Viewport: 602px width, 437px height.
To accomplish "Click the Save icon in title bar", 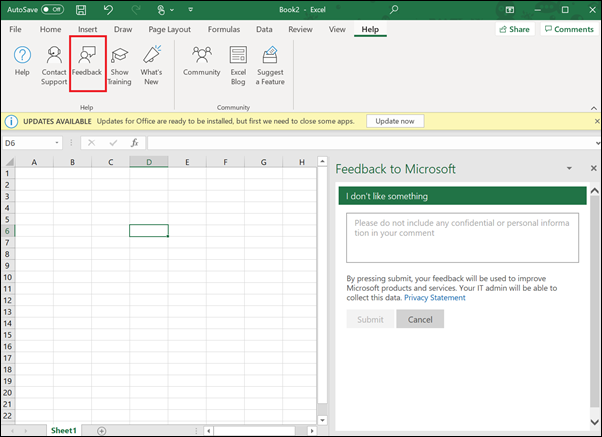I will pyautogui.click(x=81, y=9).
